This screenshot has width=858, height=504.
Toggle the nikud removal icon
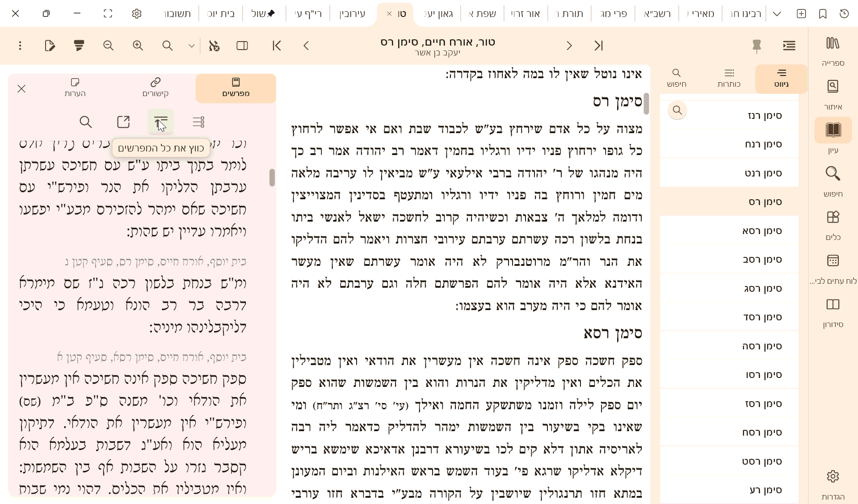pyautogui.click(x=214, y=46)
